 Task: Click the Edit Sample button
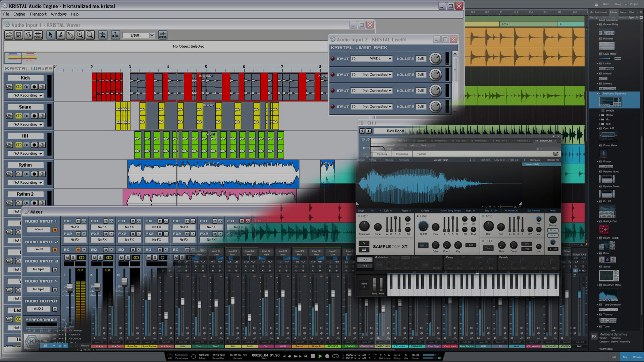point(534,211)
